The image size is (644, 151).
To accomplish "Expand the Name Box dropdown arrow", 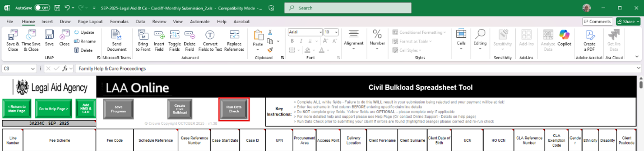I will tap(33, 68).
